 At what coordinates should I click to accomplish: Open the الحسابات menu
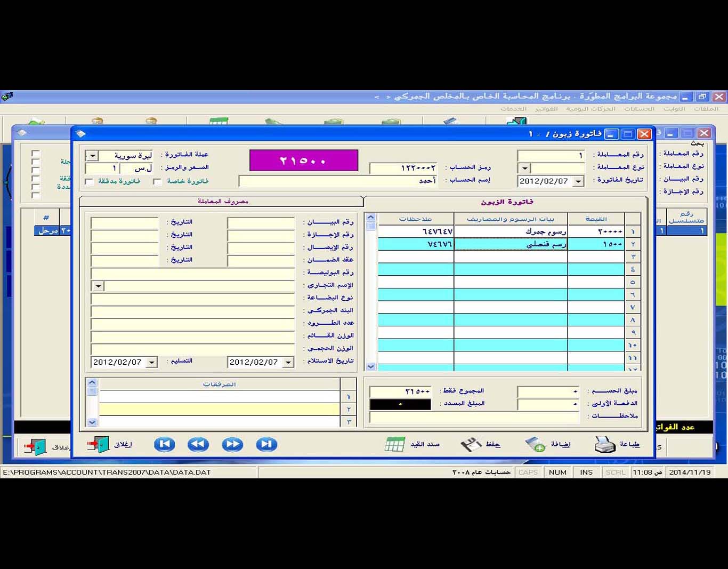[x=639, y=109]
